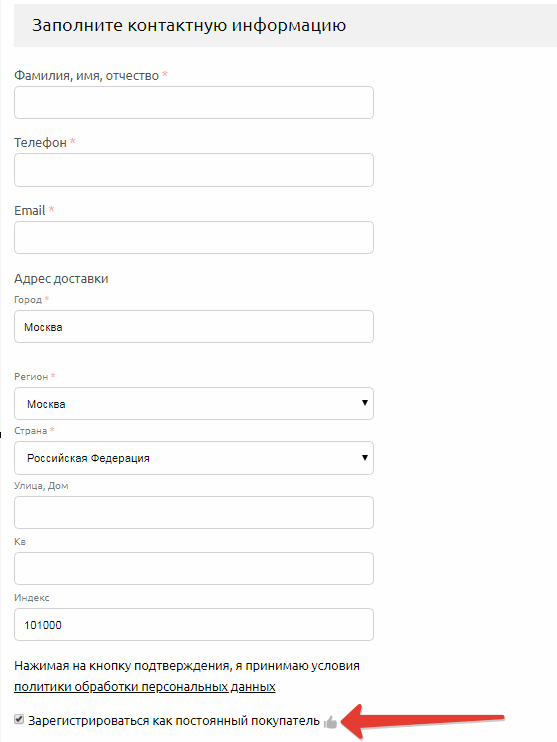The width and height of the screenshot is (557, 742).
Task: Focus the 'Улица, Дом' input field
Action: [x=194, y=512]
